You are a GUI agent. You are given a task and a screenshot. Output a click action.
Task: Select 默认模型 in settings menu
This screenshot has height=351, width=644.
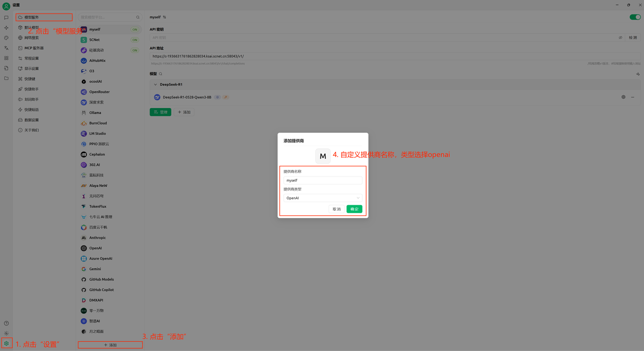32,28
